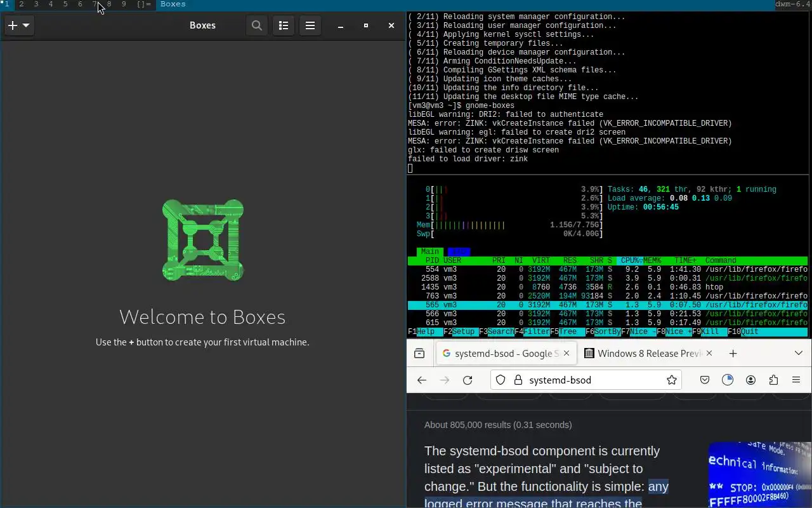The height and width of the screenshot is (508, 812).
Task: Click F3 Search in htop
Action: point(497,331)
